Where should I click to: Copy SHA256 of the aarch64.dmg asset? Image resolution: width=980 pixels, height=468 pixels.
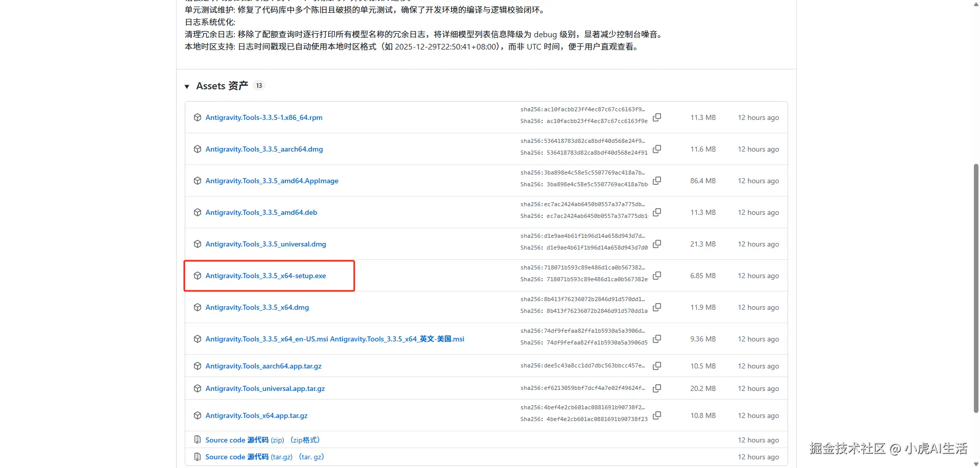(x=657, y=149)
